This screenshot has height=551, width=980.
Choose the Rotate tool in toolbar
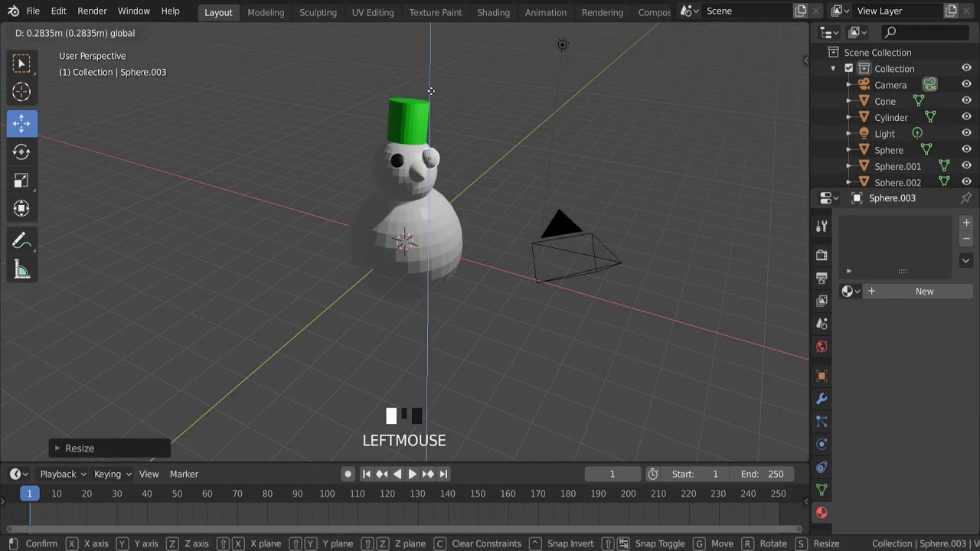[21, 152]
